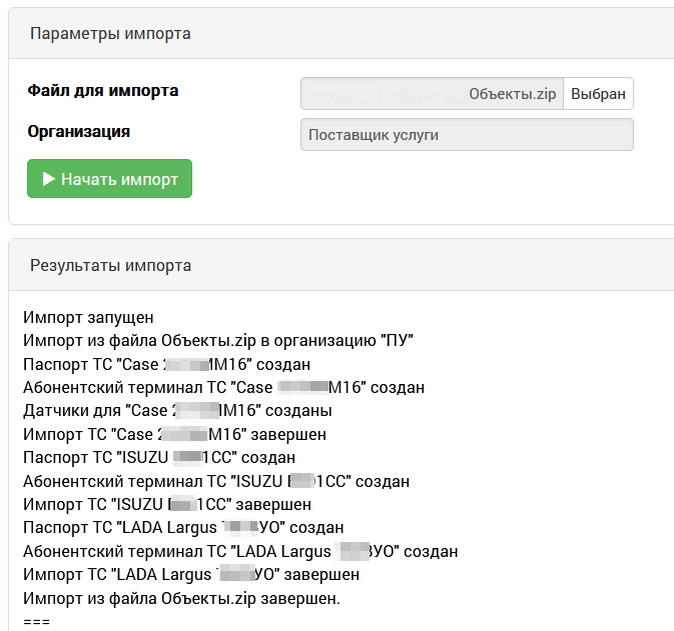The height and width of the screenshot is (631, 674).
Task: Click the Паспорт ТС ISUZU создан line
Action: pos(159,457)
